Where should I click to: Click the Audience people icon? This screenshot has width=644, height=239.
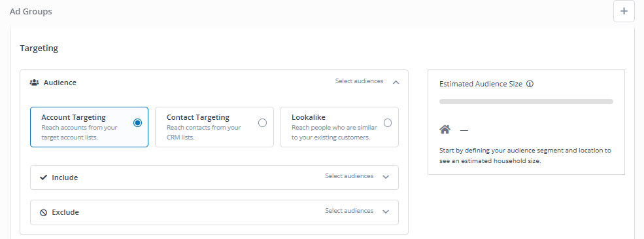pyautogui.click(x=35, y=83)
